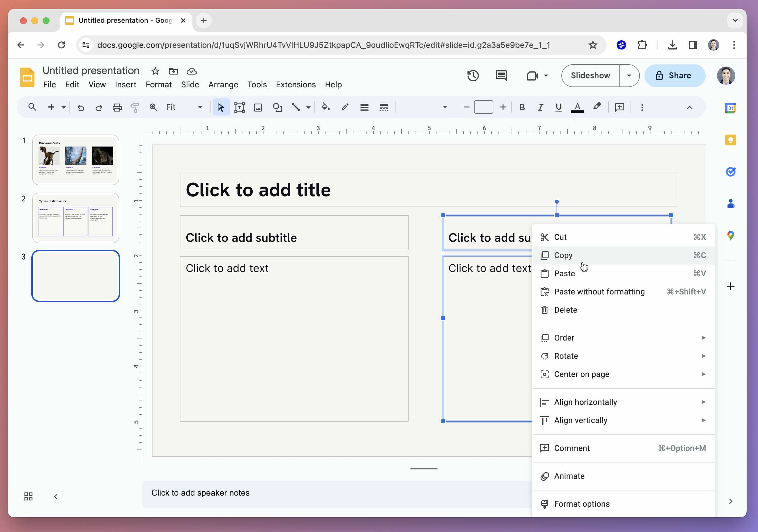Click the Slideshow button
Viewport: 758px width, 532px height.
point(591,75)
